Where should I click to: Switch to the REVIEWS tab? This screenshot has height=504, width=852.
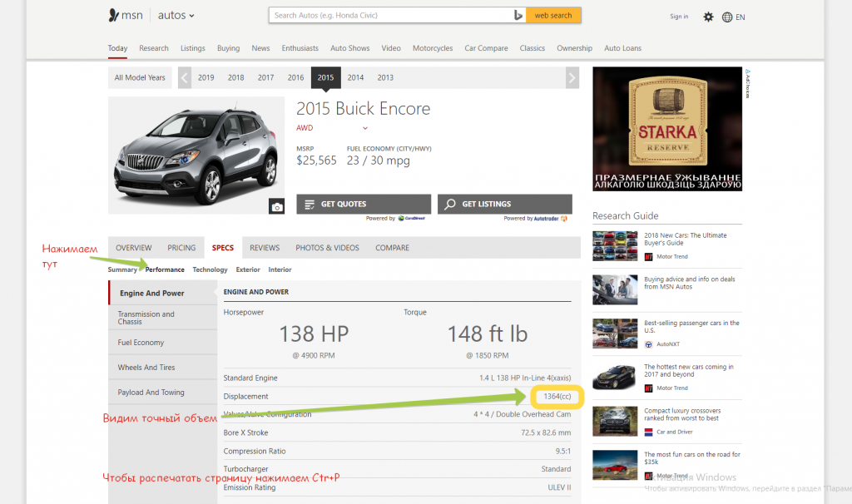click(x=265, y=248)
